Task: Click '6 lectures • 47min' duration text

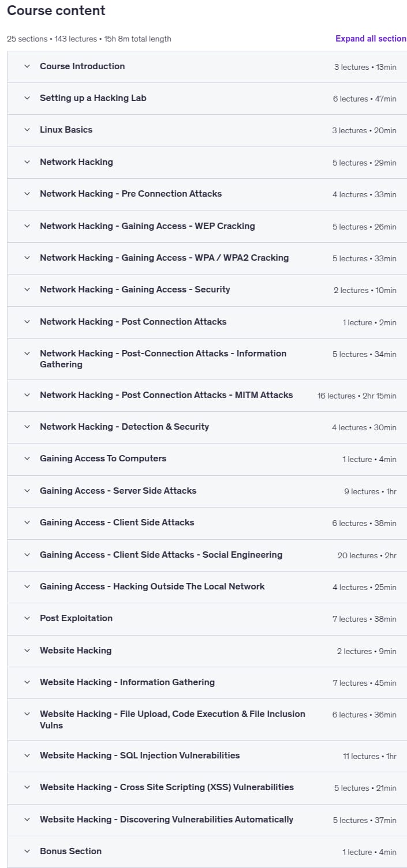Action: (364, 99)
